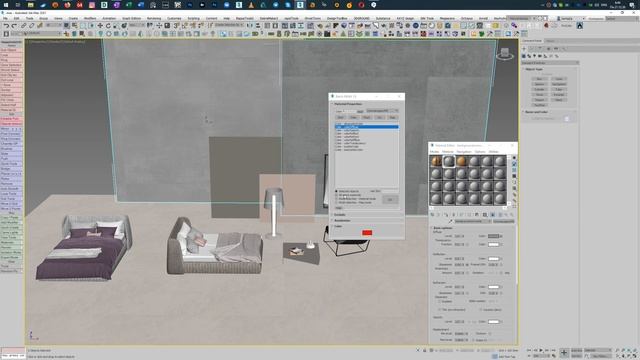Click the large button beside dialog radio options
The height and width of the screenshot is (360, 640).
tap(390, 199)
